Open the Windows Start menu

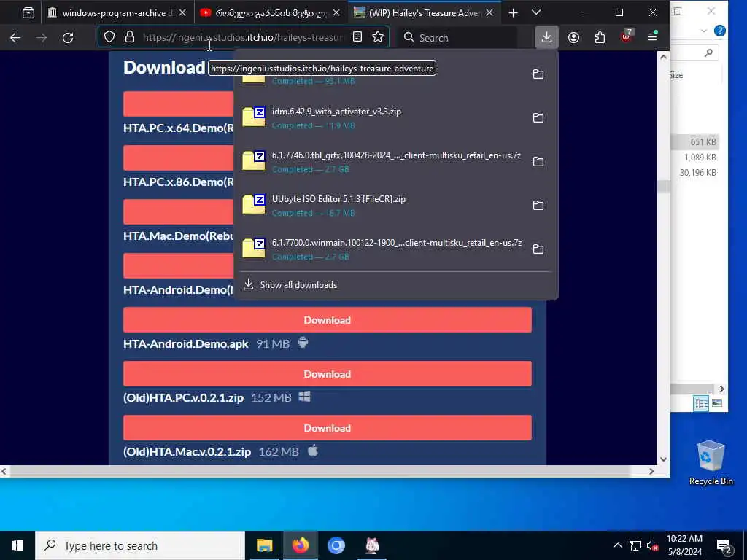[x=18, y=545]
